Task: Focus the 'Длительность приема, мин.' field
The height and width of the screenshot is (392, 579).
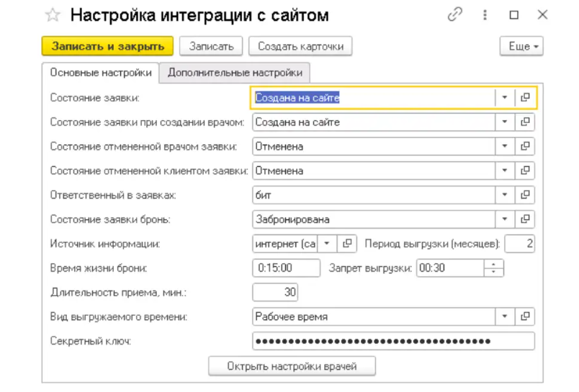Action: coord(275,293)
